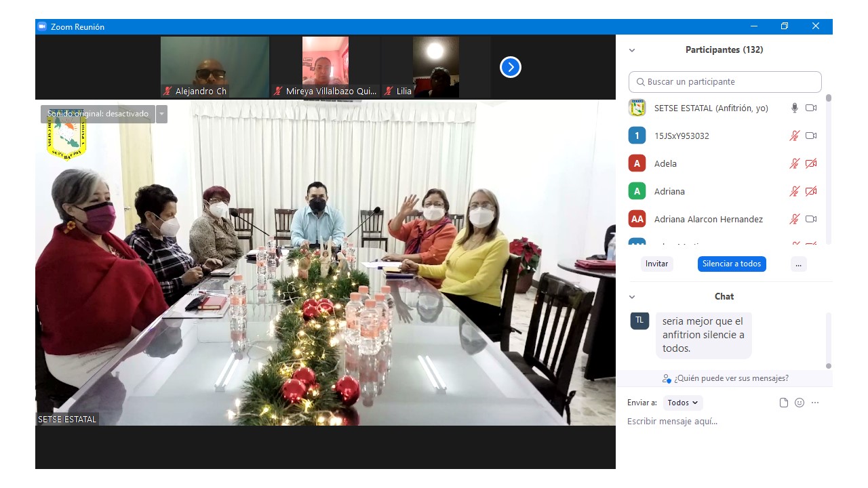Click the 'SETSE ESTATAL' label on main video
Viewport: 868px width, 488px height.
[67, 420]
